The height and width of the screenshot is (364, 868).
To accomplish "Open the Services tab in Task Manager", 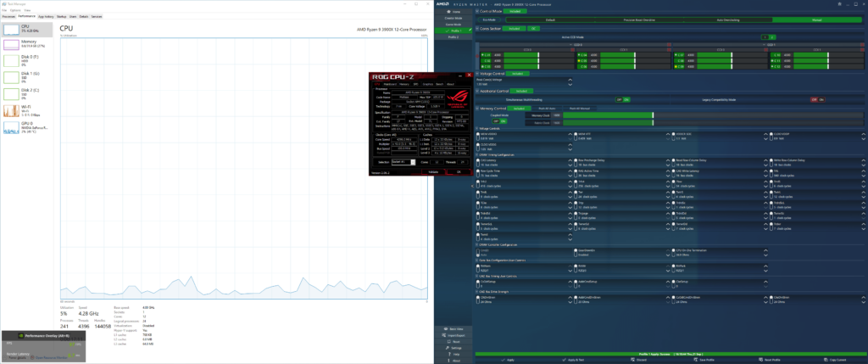I will [x=97, y=17].
